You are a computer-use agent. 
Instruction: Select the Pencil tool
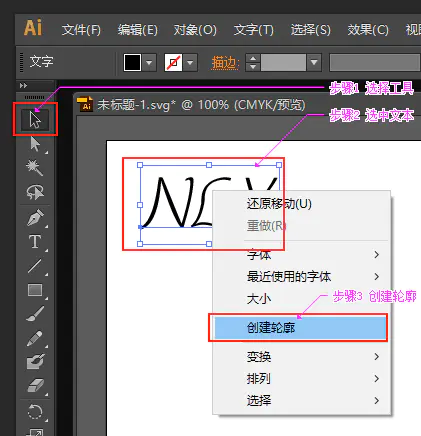click(35, 338)
